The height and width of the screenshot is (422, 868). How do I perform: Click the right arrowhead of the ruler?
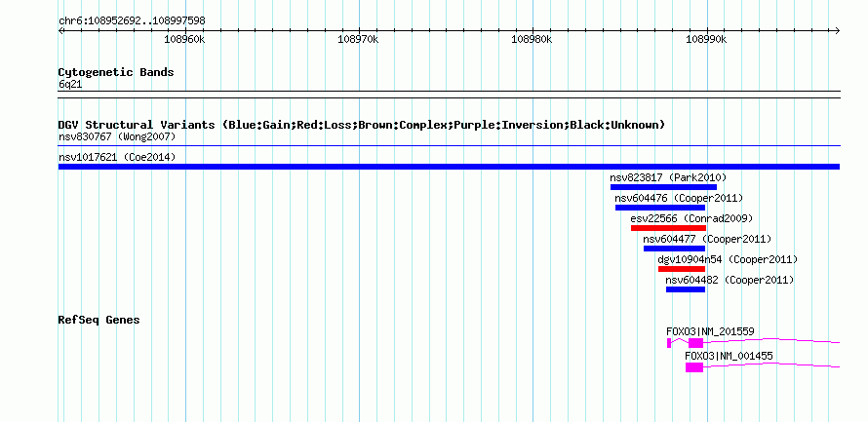click(x=837, y=30)
